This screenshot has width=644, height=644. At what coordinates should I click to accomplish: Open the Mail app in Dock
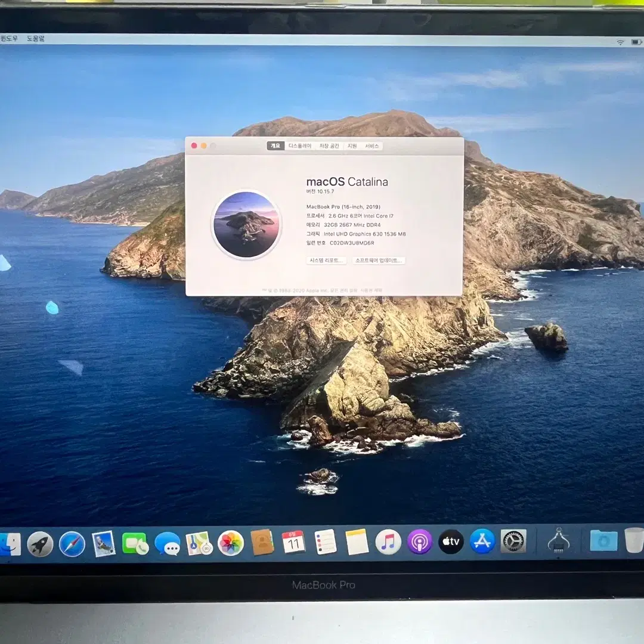[x=103, y=544]
